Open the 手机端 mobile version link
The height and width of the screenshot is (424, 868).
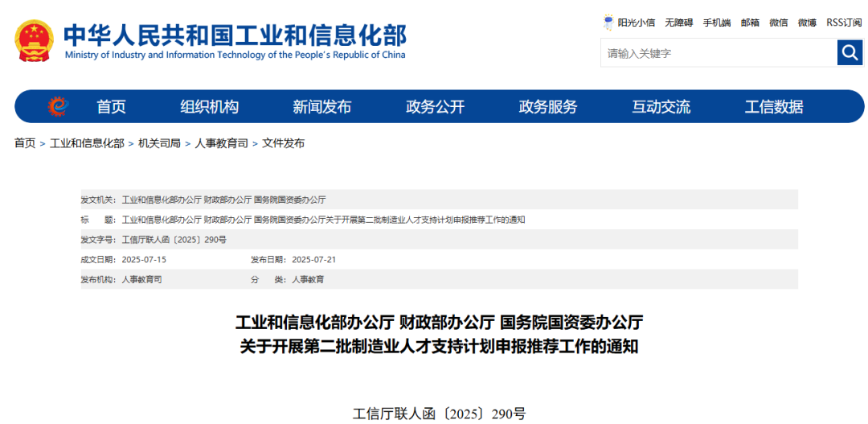pos(717,23)
